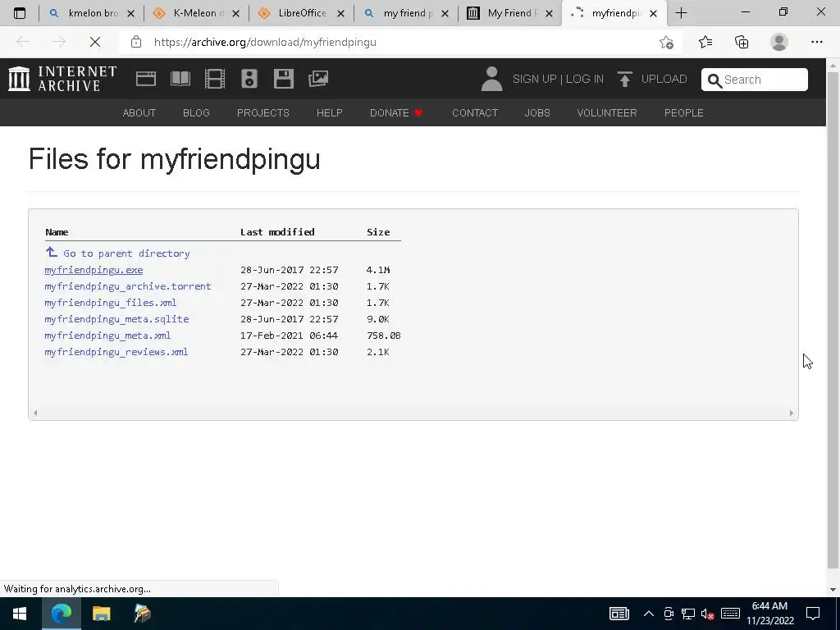Open the tab actions menu icon
Screen dimensions: 840x630
point(20,13)
